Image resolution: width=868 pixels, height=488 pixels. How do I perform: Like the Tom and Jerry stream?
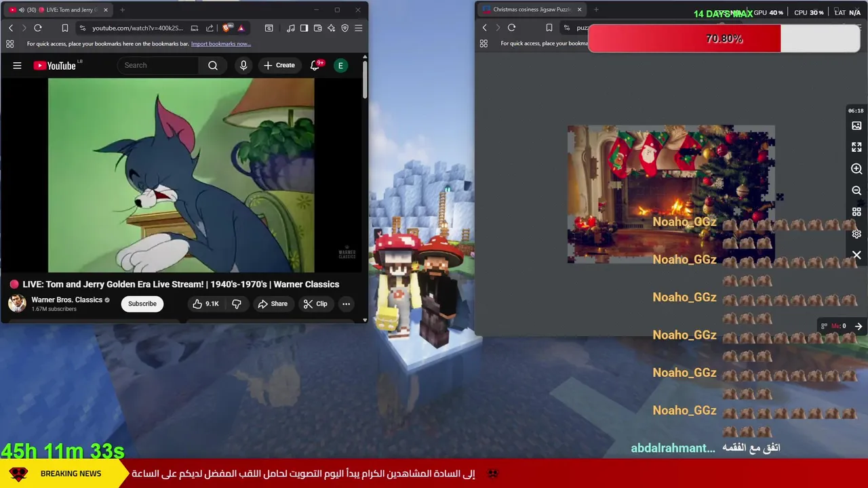pyautogui.click(x=205, y=304)
